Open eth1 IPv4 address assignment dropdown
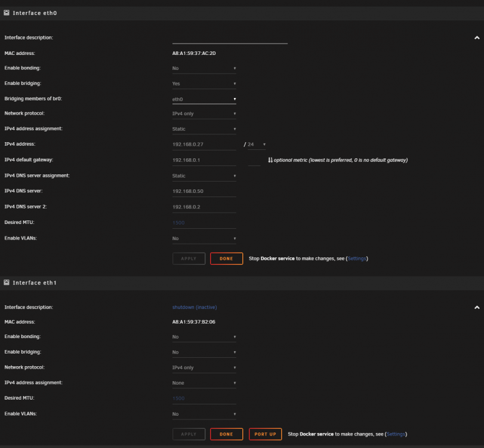Viewport: 484px width, 448px height. point(204,383)
